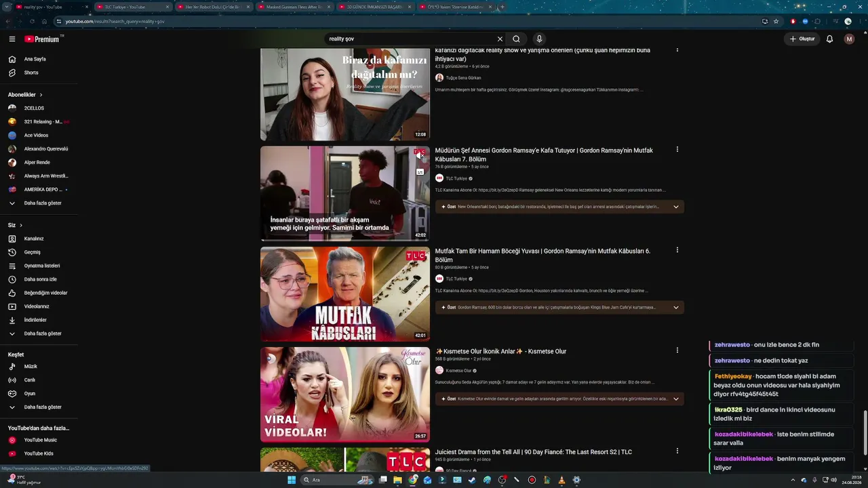Click the magnifier search button
868x488 pixels.
point(516,39)
